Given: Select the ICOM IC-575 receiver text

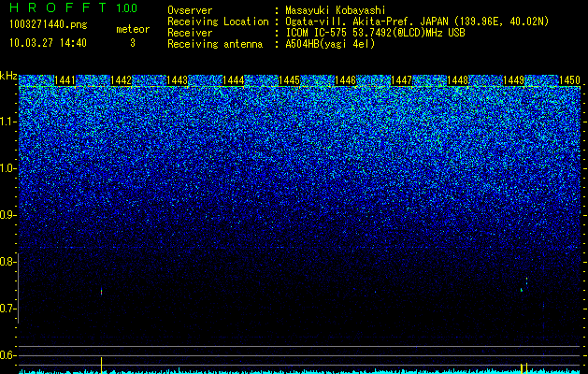Looking at the screenshot, I should (375, 33).
